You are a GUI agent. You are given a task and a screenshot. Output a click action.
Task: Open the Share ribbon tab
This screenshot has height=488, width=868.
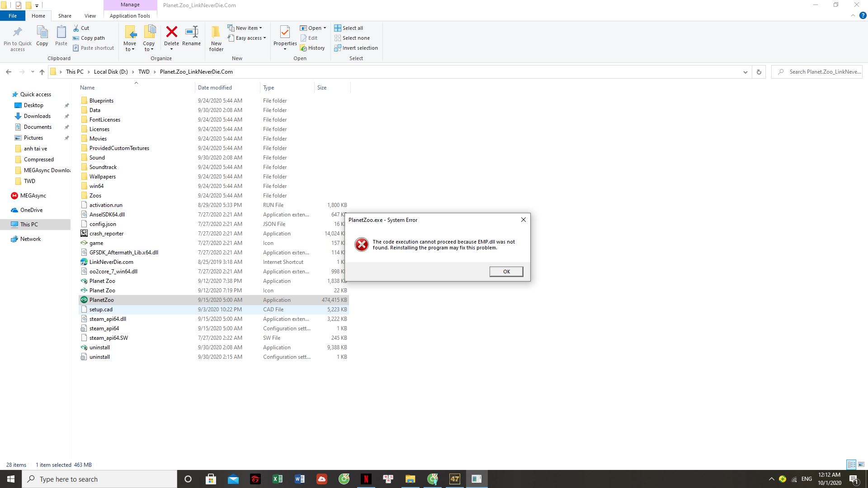point(65,16)
